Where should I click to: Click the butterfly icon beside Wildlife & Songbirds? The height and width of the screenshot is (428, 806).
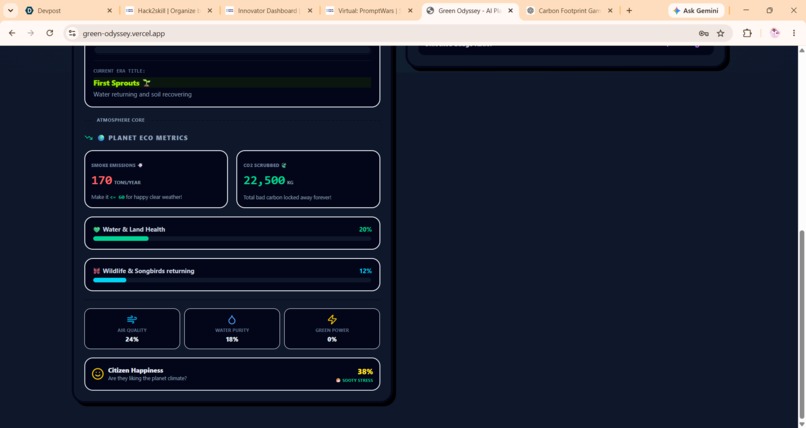click(97, 271)
